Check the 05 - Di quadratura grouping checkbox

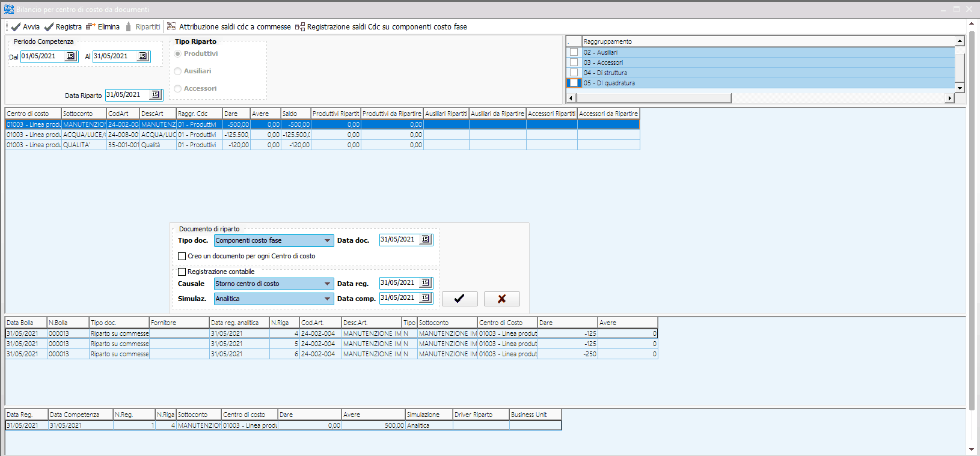tap(574, 83)
